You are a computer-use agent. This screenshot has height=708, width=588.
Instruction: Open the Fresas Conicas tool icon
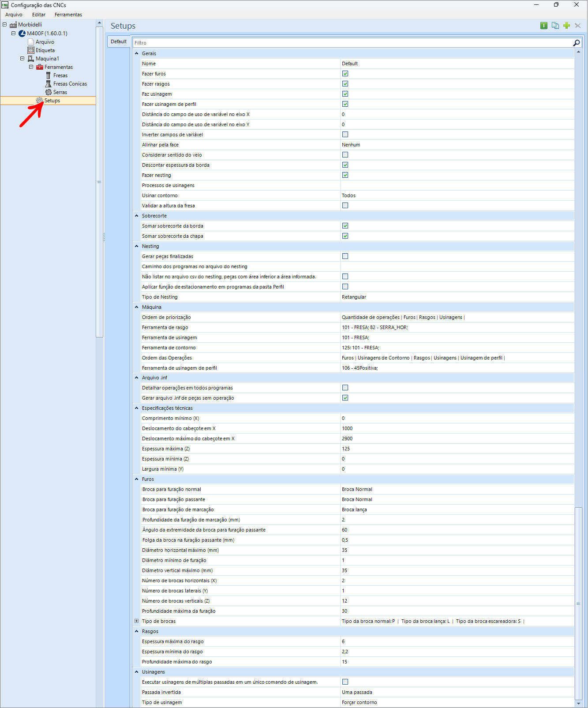pos(49,84)
